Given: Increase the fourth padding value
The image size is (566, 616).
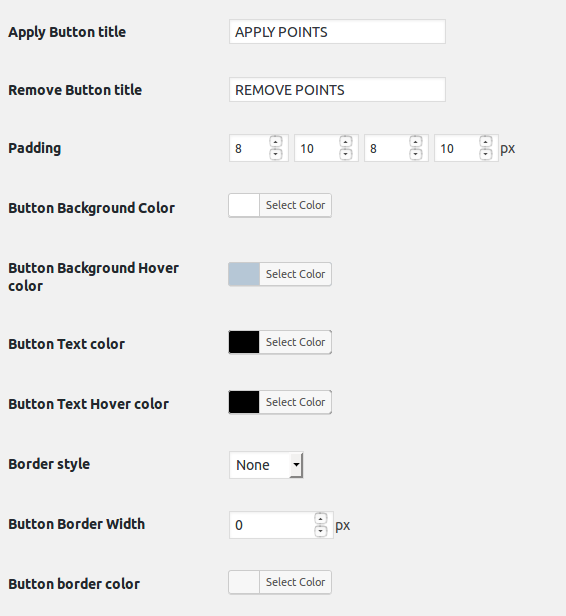Looking at the screenshot, I should click(x=485, y=141).
